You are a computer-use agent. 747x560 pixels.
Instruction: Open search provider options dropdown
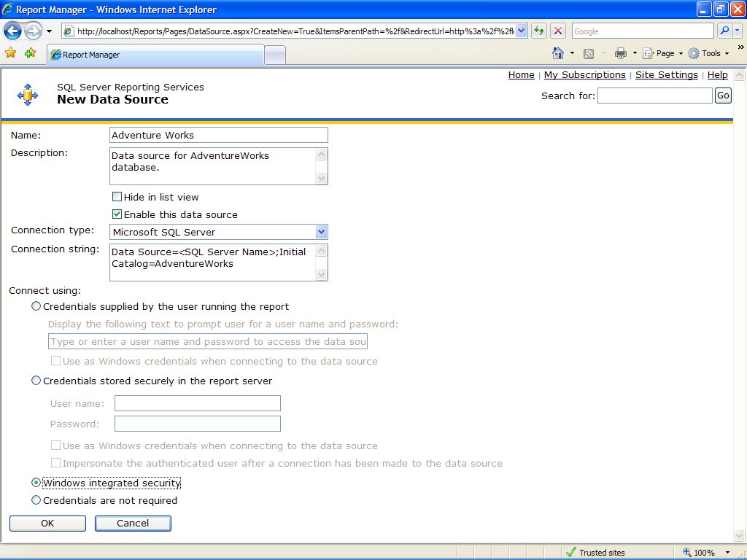point(737,31)
